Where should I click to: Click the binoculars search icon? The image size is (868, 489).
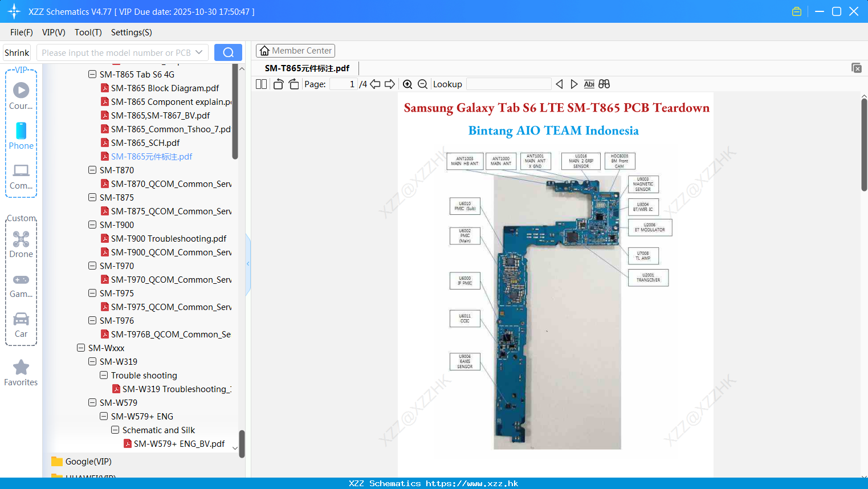604,84
